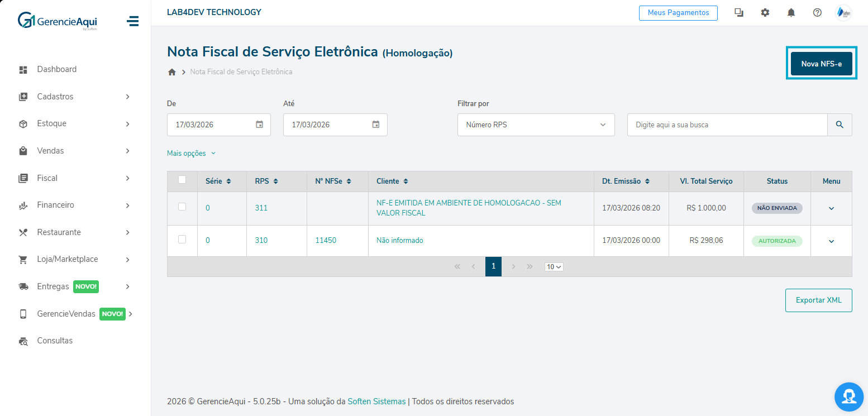Check the box for RPS 311
868x416 pixels.
tap(182, 207)
